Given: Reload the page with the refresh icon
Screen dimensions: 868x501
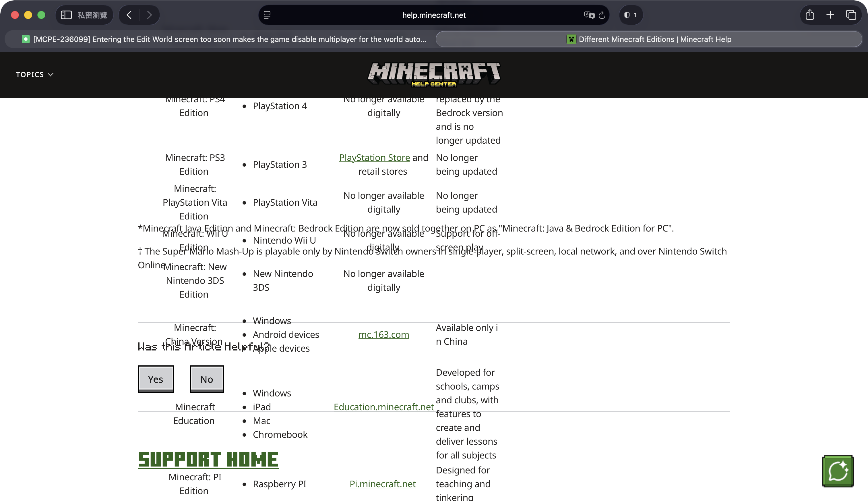Looking at the screenshot, I should click(x=602, y=15).
